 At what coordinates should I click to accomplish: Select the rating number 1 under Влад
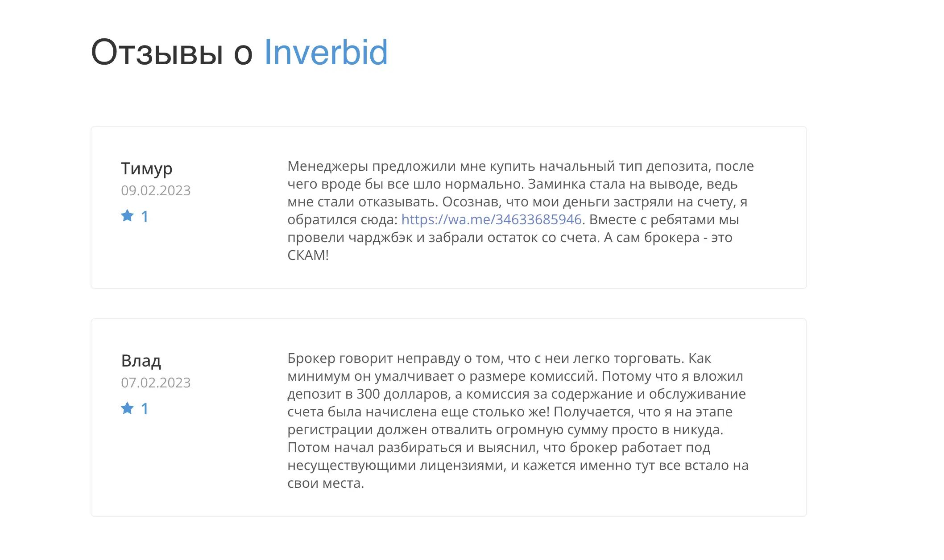click(x=145, y=409)
